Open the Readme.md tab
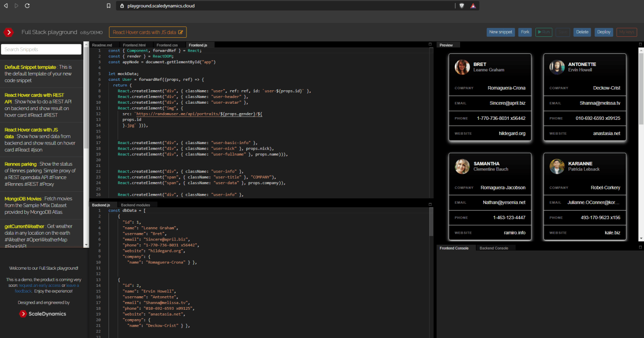This screenshot has width=644, height=338. [x=102, y=45]
